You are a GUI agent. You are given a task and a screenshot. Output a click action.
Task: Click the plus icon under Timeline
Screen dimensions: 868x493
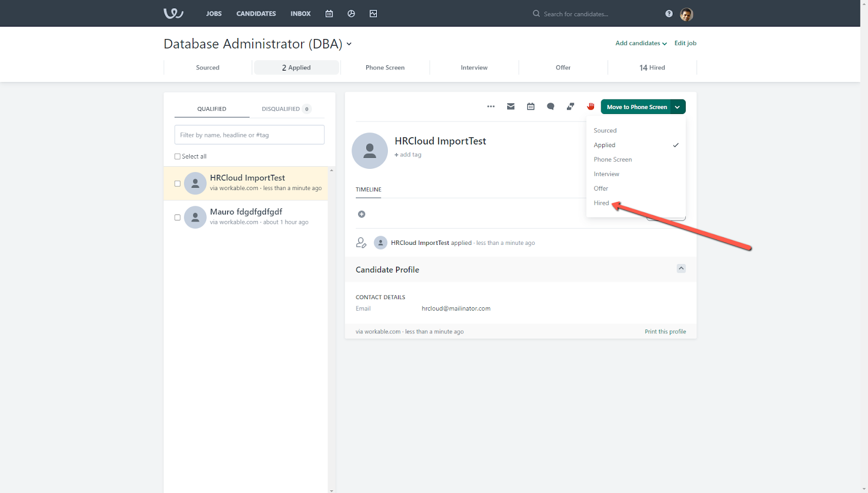coord(362,214)
